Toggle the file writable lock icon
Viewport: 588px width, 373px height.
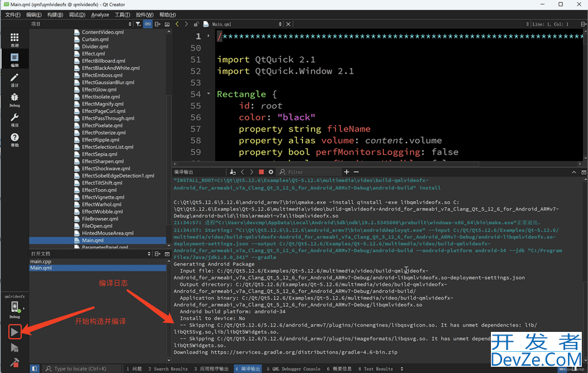[x=196, y=24]
